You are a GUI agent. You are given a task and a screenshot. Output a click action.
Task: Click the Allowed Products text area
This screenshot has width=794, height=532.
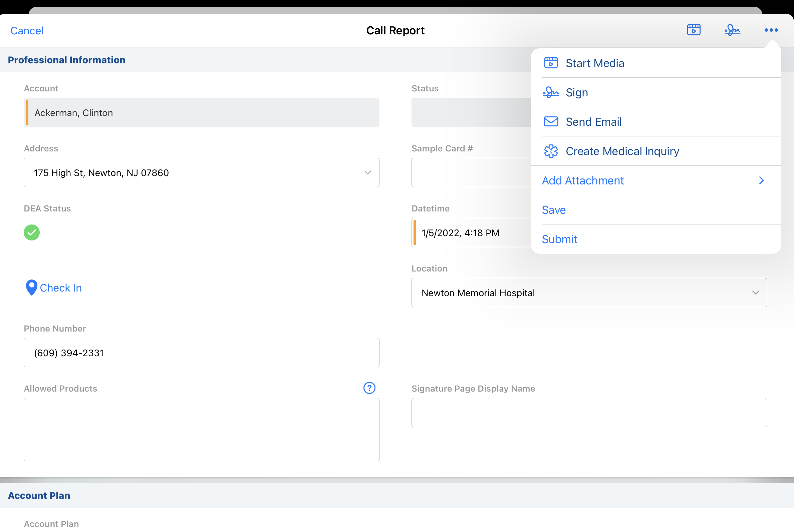tap(201, 429)
